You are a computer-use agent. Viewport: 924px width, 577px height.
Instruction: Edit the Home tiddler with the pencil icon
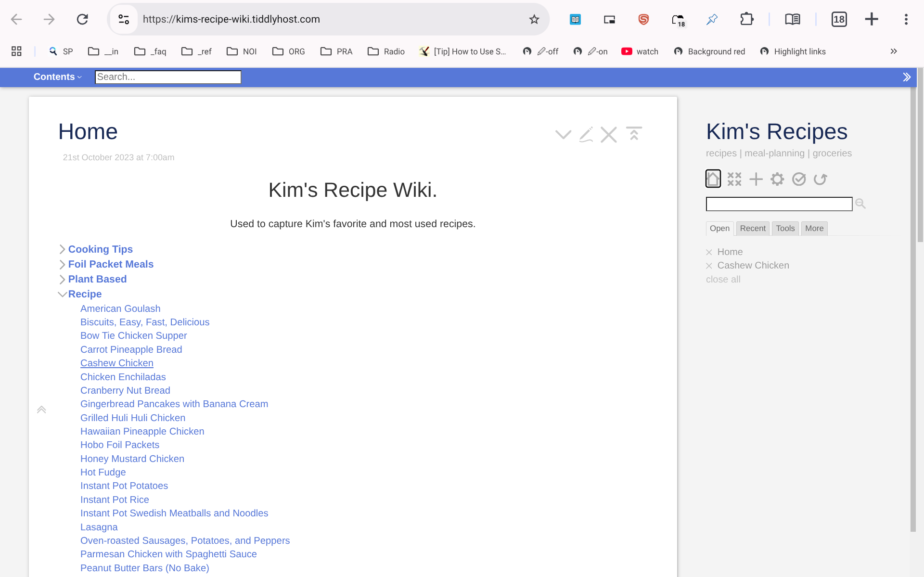pyautogui.click(x=586, y=134)
